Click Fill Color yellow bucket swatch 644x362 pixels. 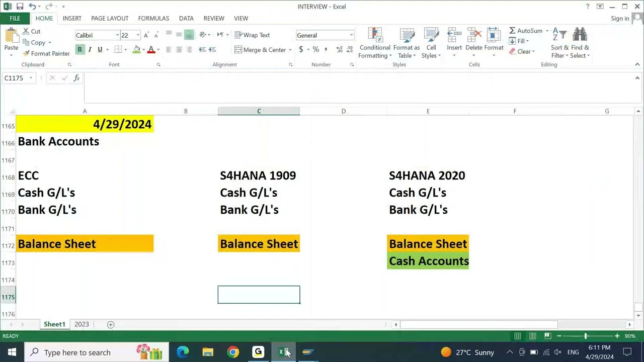(136, 49)
